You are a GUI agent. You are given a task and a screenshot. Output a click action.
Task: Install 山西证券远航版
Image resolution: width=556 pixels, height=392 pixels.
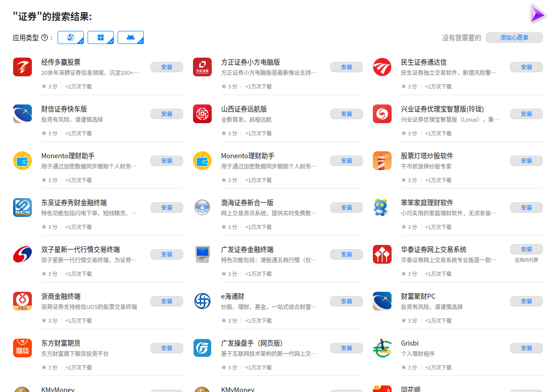pos(347,114)
